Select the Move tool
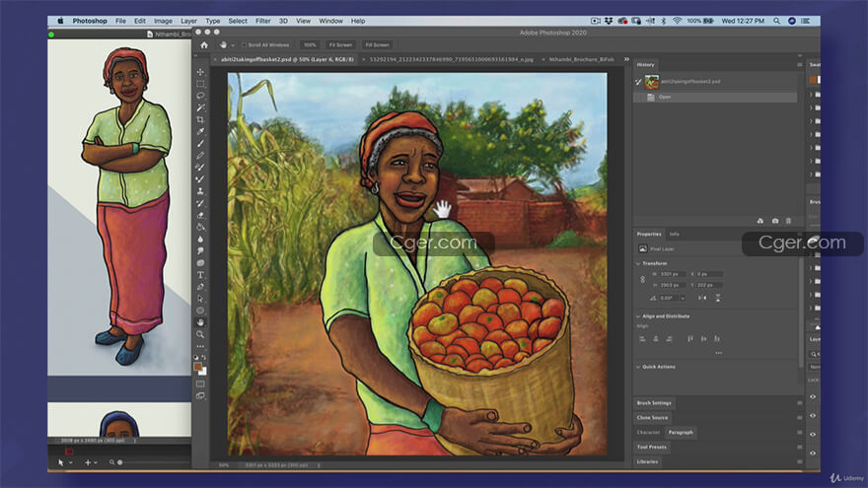 click(200, 72)
